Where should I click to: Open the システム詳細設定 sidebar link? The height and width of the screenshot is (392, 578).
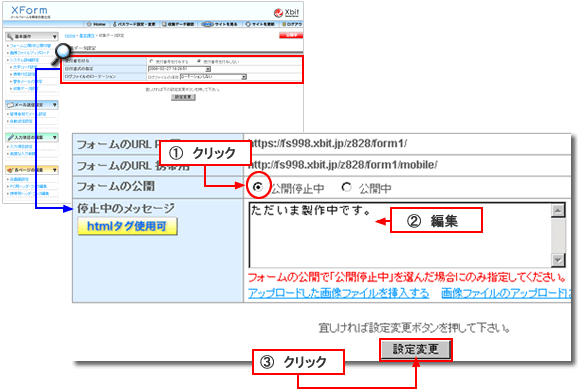[24, 60]
